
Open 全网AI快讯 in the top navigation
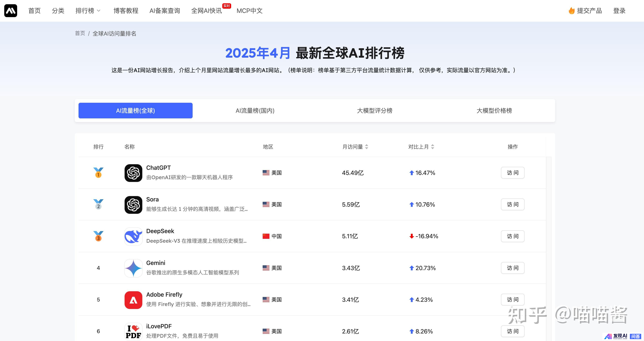206,11
